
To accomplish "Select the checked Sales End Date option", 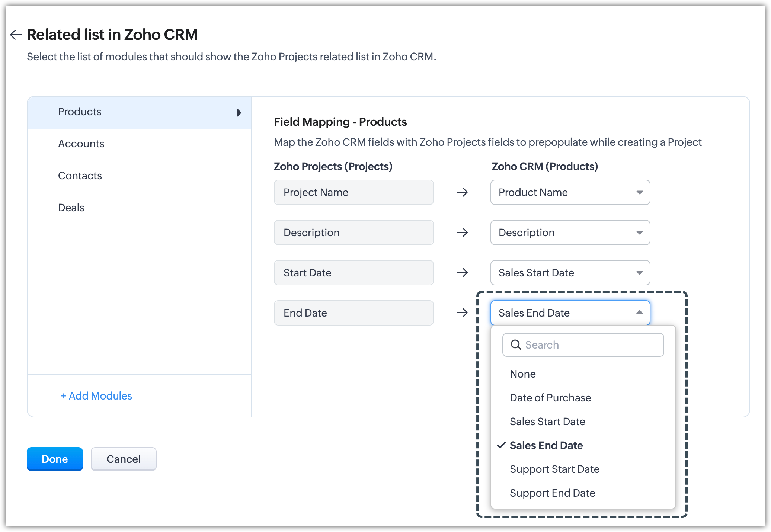I will pos(546,445).
